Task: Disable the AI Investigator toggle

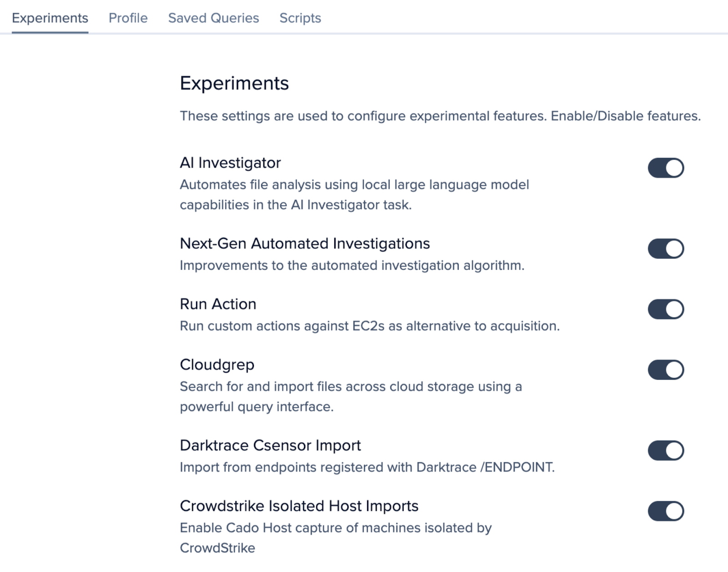Action: 666,168
